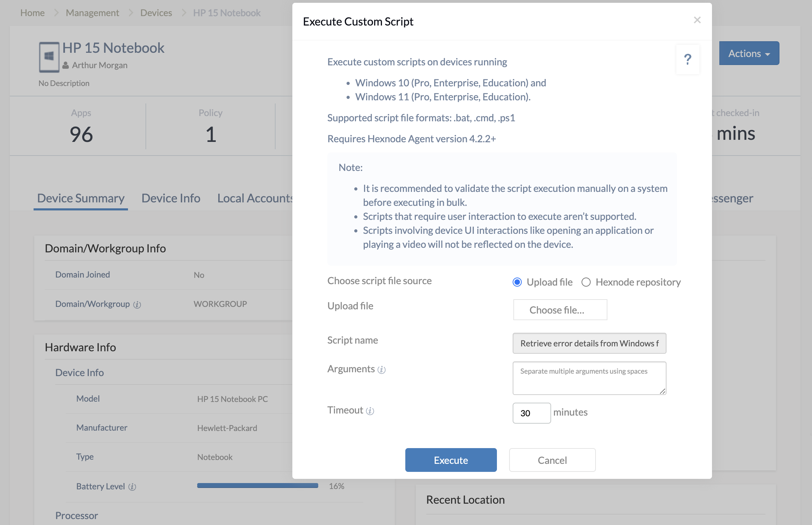Click the Timeout info icon
This screenshot has height=525, width=812.
(x=370, y=411)
